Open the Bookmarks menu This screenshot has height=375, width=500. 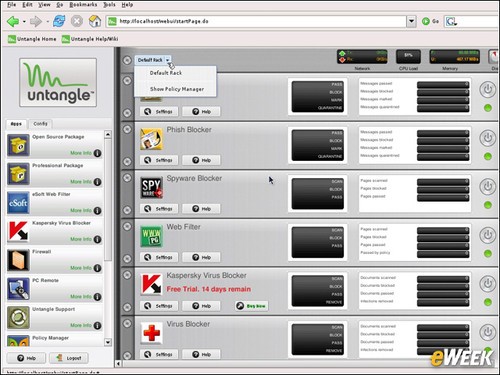83,5
